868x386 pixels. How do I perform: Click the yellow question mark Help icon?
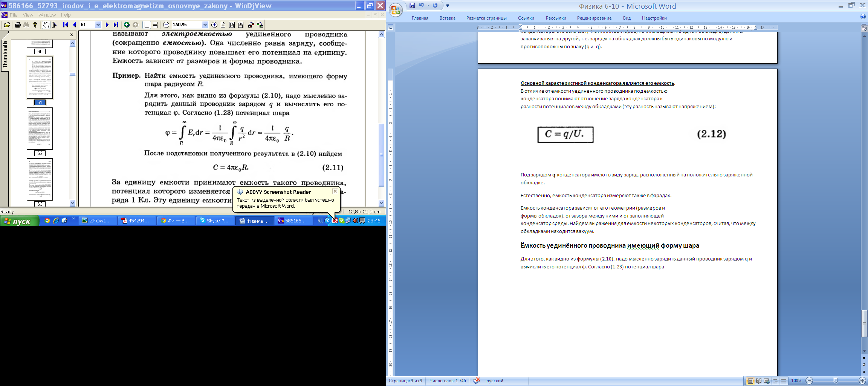point(35,25)
